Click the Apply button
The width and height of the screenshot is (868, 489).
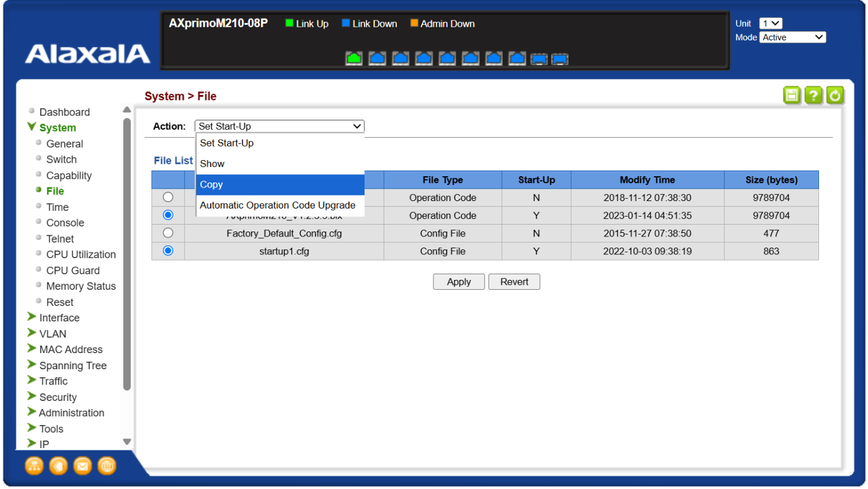point(459,282)
